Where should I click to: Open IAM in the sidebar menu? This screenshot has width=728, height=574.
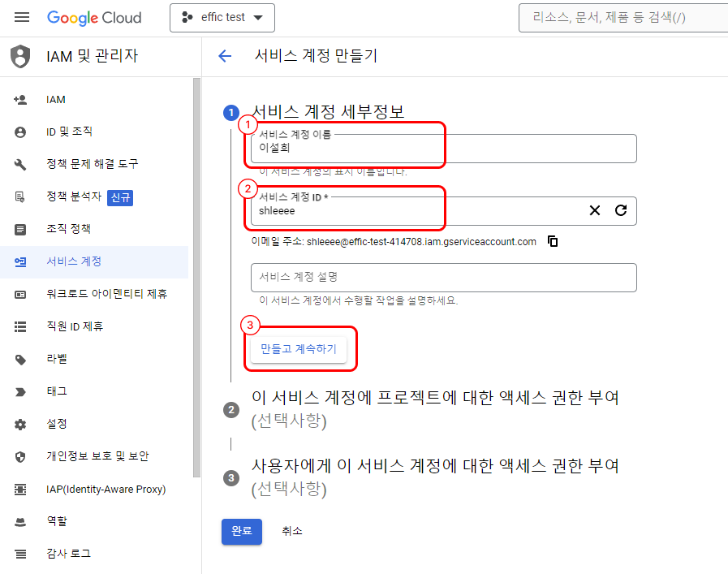pyautogui.click(x=56, y=99)
